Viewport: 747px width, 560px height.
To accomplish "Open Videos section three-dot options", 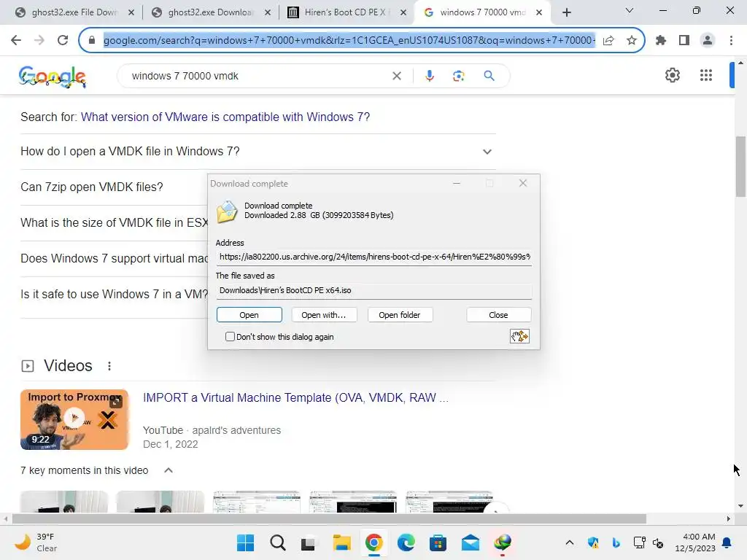I will click(109, 366).
